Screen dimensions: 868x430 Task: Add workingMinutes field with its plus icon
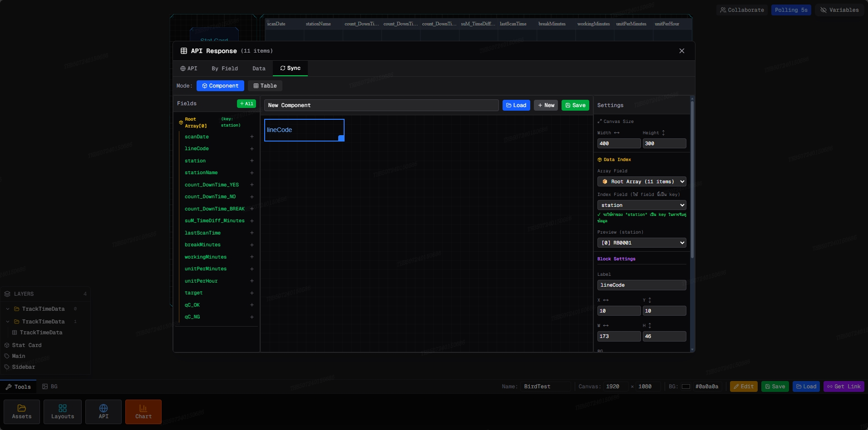[252, 257]
